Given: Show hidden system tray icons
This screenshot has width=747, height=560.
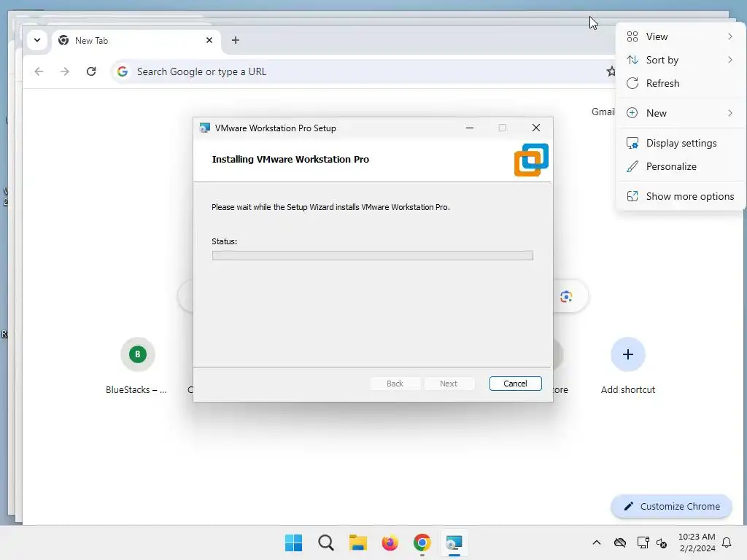Looking at the screenshot, I should [597, 542].
